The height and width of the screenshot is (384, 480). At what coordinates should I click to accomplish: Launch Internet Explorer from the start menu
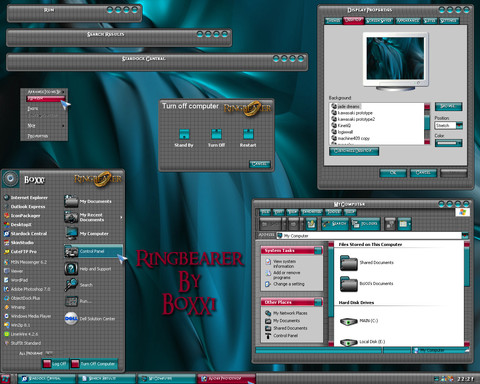tap(26, 198)
